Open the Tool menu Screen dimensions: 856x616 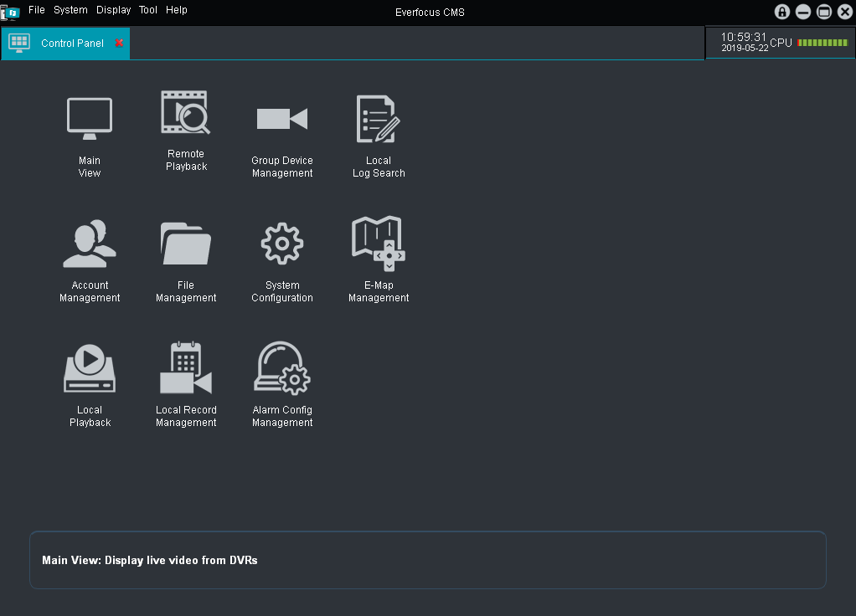click(x=148, y=10)
